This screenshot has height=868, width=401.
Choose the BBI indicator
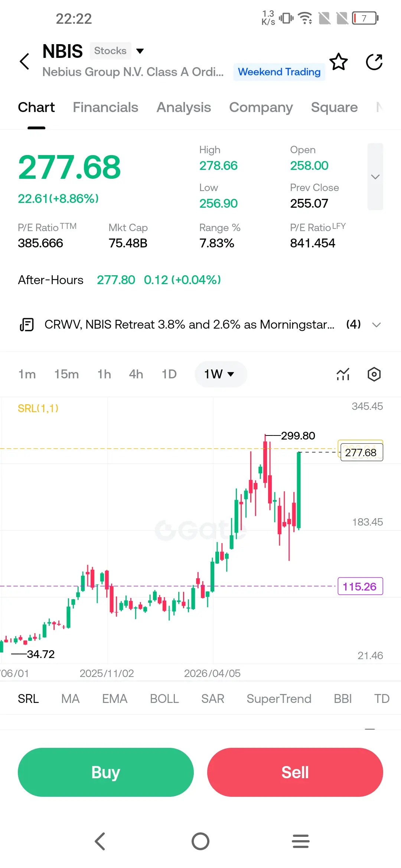(x=343, y=699)
